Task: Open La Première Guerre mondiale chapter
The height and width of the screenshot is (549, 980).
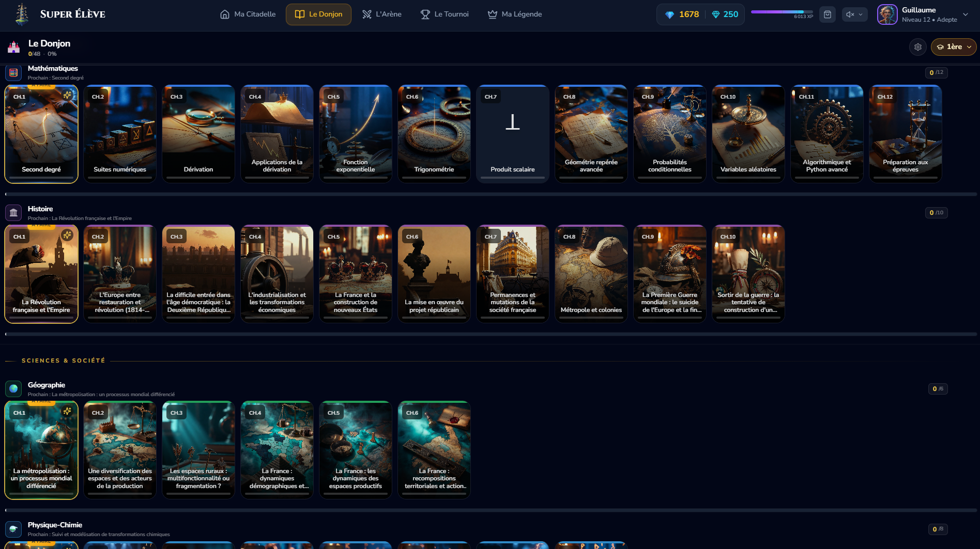Action: [670, 274]
